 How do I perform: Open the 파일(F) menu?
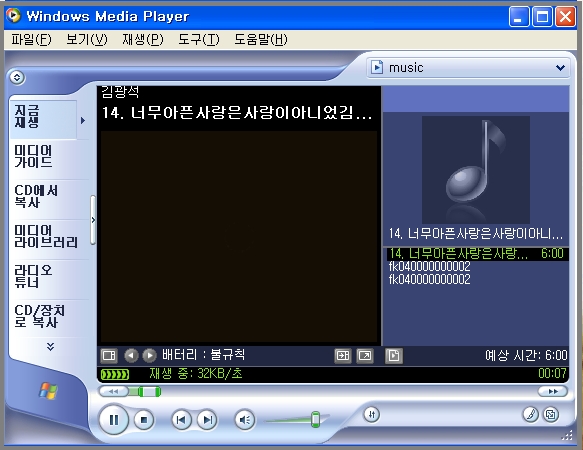click(31, 39)
